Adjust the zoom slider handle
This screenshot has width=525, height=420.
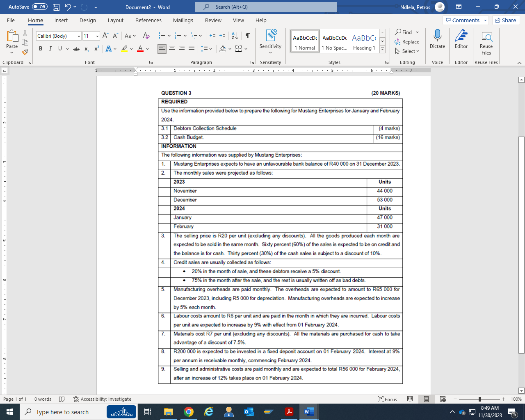click(479, 399)
